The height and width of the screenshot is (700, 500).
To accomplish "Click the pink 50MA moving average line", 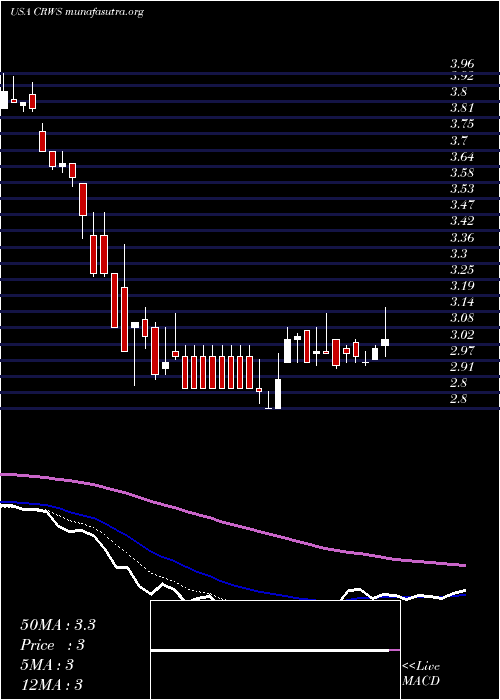I will coord(233,525).
